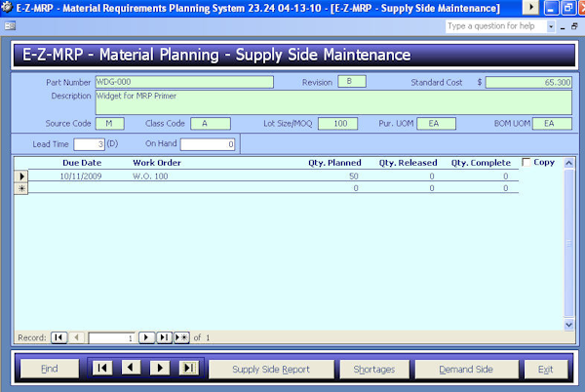This screenshot has width=585, height=392.
Task: Click previous record arrow in Record navigator
Action: point(76,337)
